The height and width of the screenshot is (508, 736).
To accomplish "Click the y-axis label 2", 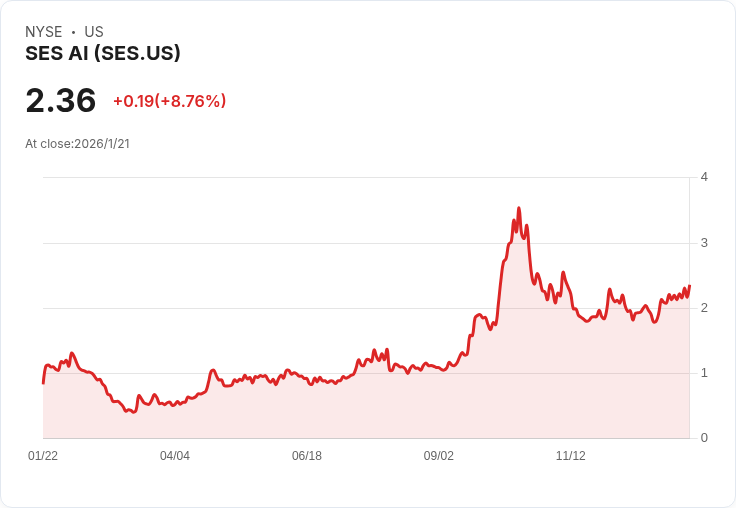I will click(704, 308).
